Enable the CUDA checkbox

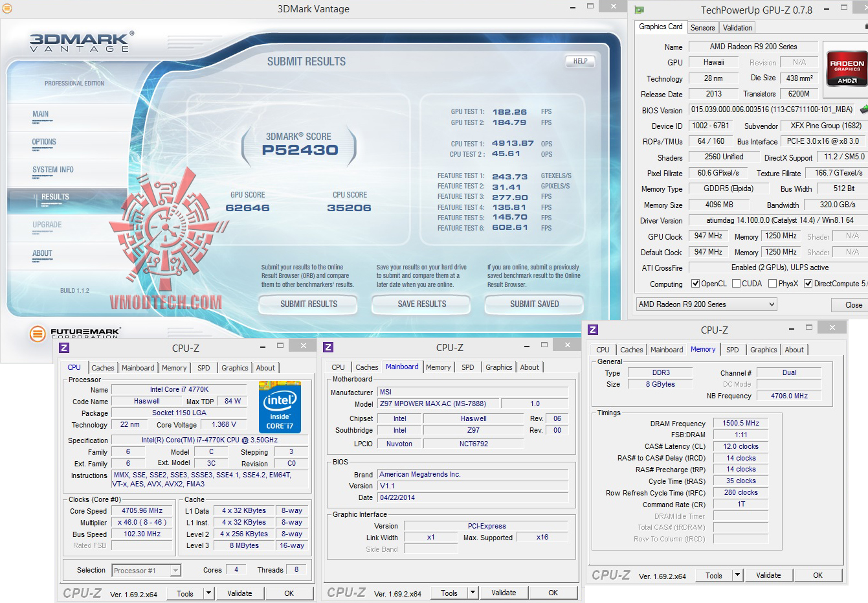pos(736,284)
